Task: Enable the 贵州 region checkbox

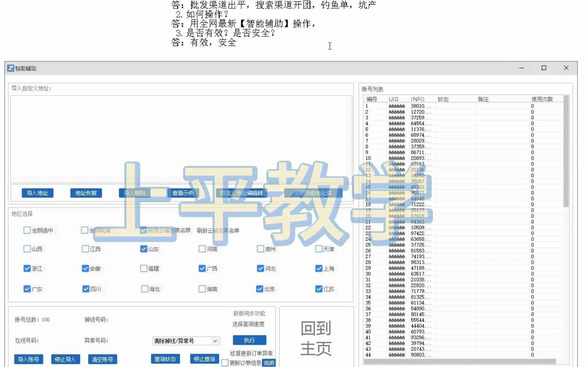Action: click(x=260, y=249)
